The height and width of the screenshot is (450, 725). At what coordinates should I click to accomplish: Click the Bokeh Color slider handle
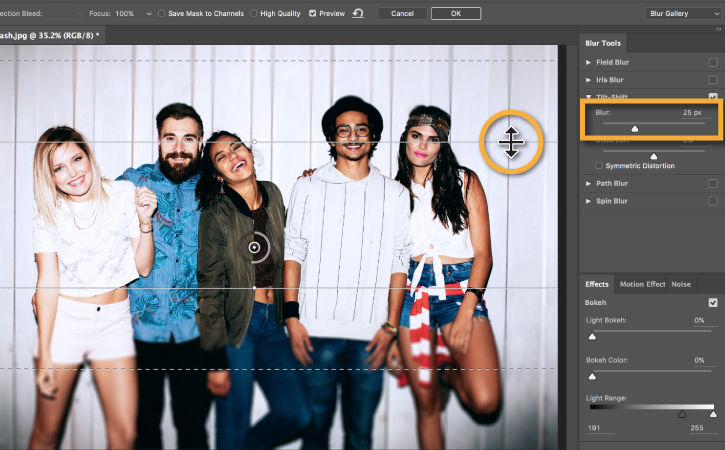592,376
